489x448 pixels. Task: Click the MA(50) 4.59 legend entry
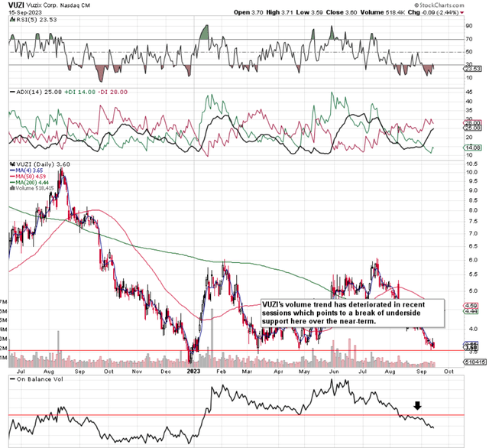pyautogui.click(x=28, y=177)
